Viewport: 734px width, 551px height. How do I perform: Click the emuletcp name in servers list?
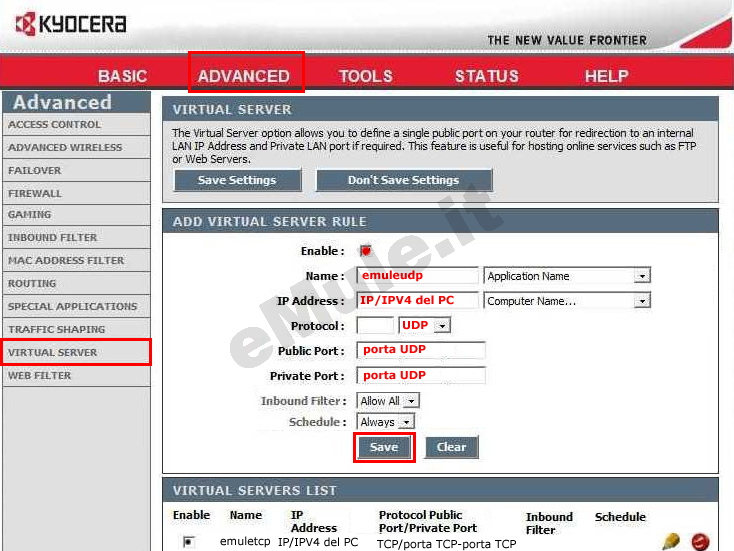pyautogui.click(x=245, y=542)
